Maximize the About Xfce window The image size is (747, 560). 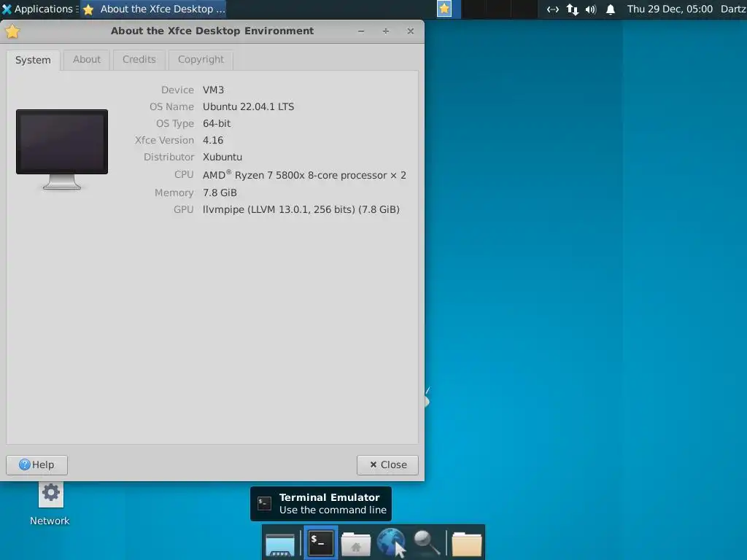(x=386, y=31)
